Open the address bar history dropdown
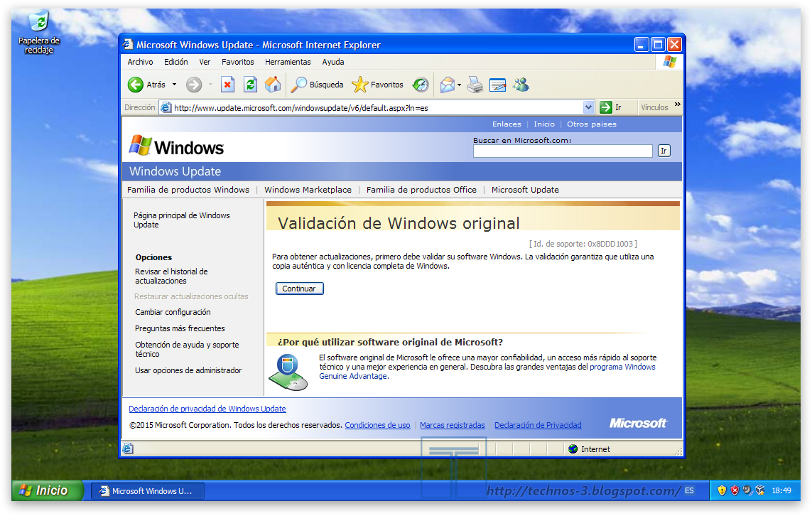 (x=588, y=107)
